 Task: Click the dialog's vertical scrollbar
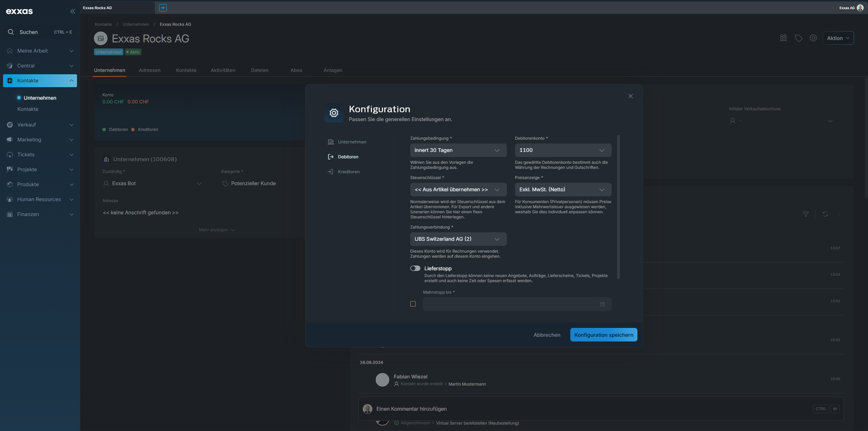618,207
